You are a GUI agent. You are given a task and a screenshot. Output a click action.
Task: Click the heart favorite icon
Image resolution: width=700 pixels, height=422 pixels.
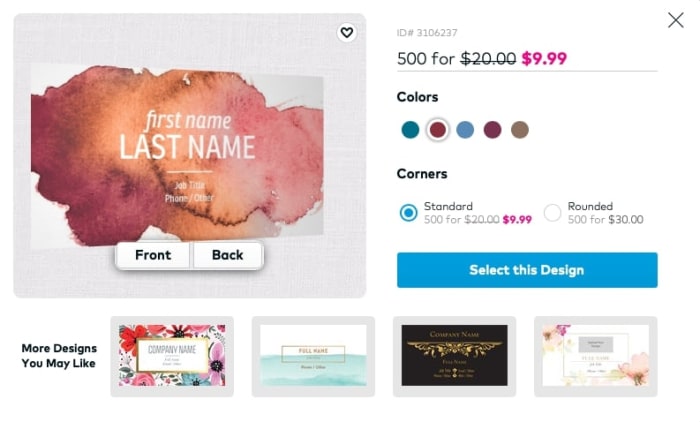point(347,33)
